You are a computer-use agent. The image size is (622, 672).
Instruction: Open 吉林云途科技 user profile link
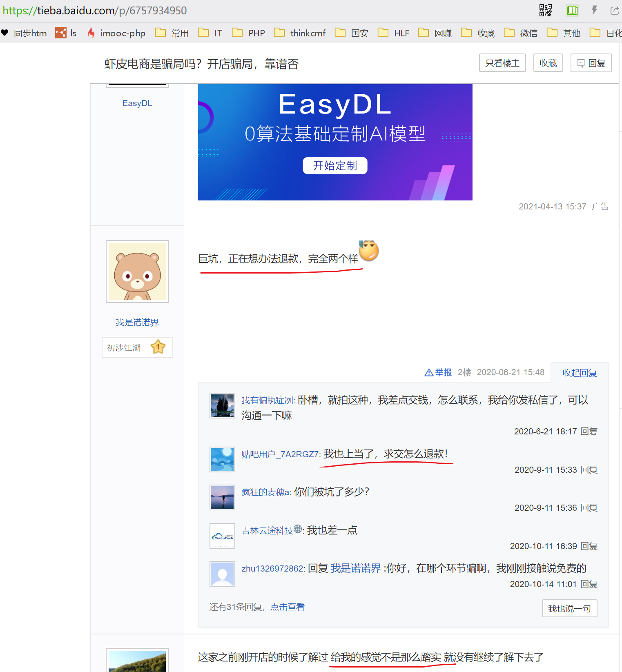pyautogui.click(x=267, y=530)
